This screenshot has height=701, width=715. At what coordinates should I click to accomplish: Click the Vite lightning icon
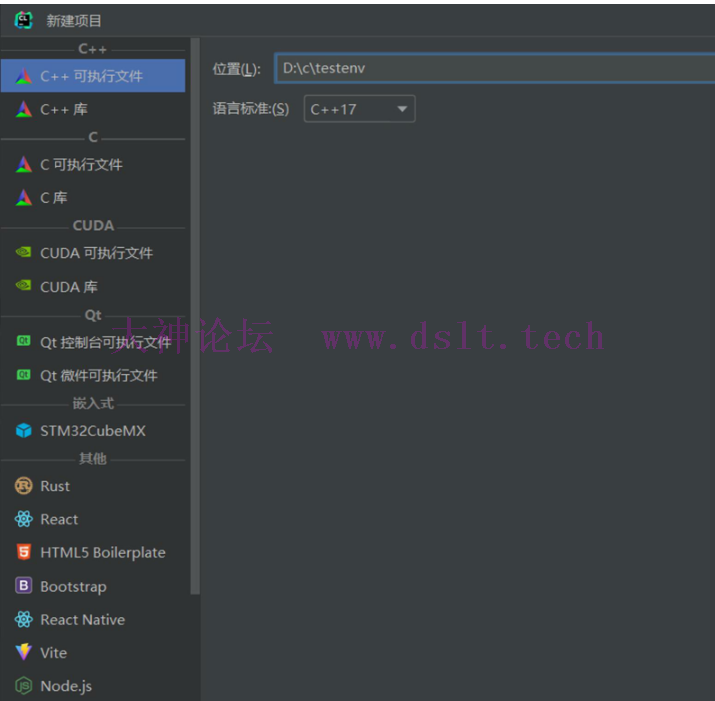(x=24, y=652)
